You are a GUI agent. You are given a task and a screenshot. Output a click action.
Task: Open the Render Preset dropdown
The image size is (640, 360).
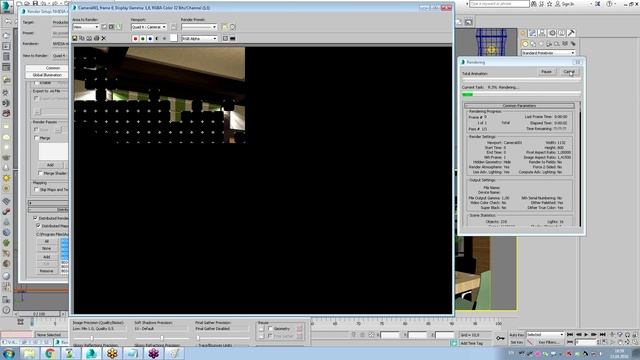click(x=199, y=27)
